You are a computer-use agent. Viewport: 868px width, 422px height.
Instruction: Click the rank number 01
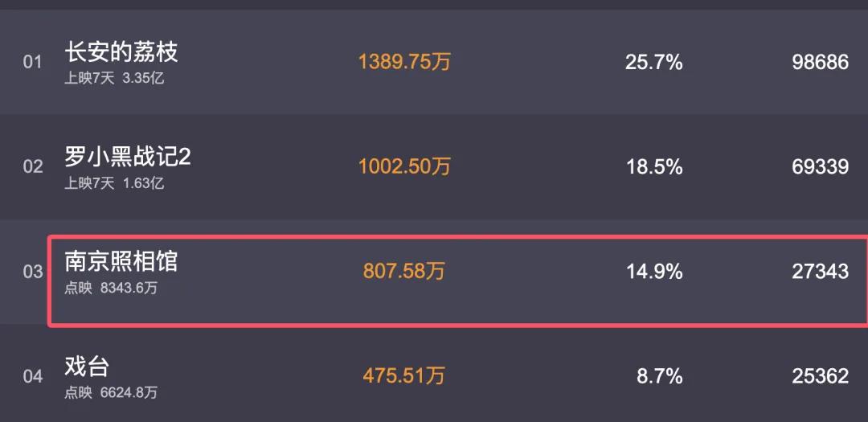[32, 62]
